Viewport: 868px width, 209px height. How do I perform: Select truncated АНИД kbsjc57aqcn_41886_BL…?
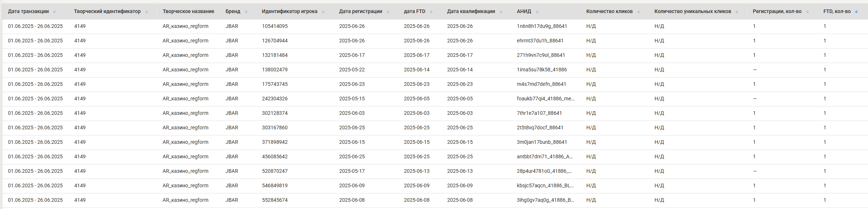pyautogui.click(x=545, y=185)
